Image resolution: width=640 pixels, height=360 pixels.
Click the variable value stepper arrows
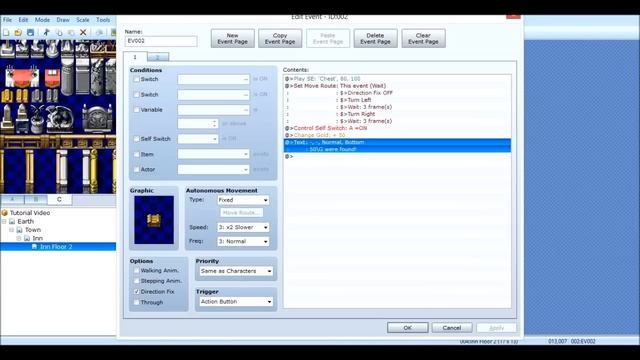(214, 124)
